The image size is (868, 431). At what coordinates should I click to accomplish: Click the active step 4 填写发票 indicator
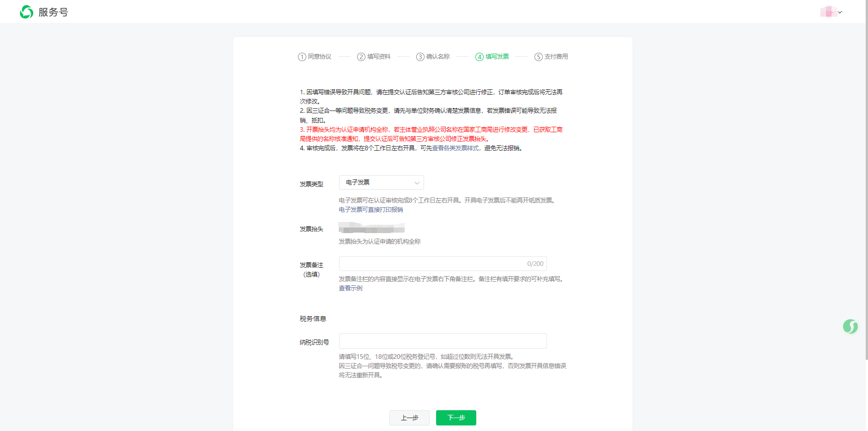click(480, 56)
